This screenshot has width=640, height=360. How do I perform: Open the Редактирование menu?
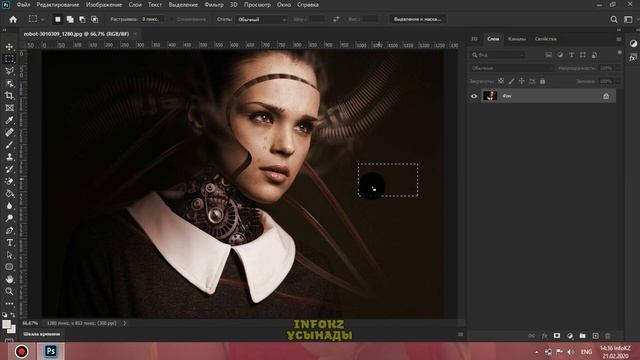[58, 5]
